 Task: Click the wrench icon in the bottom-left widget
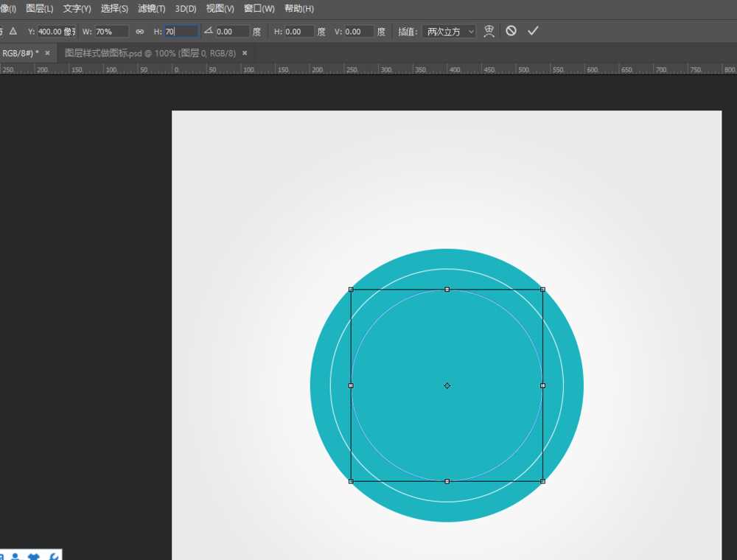tap(53, 557)
